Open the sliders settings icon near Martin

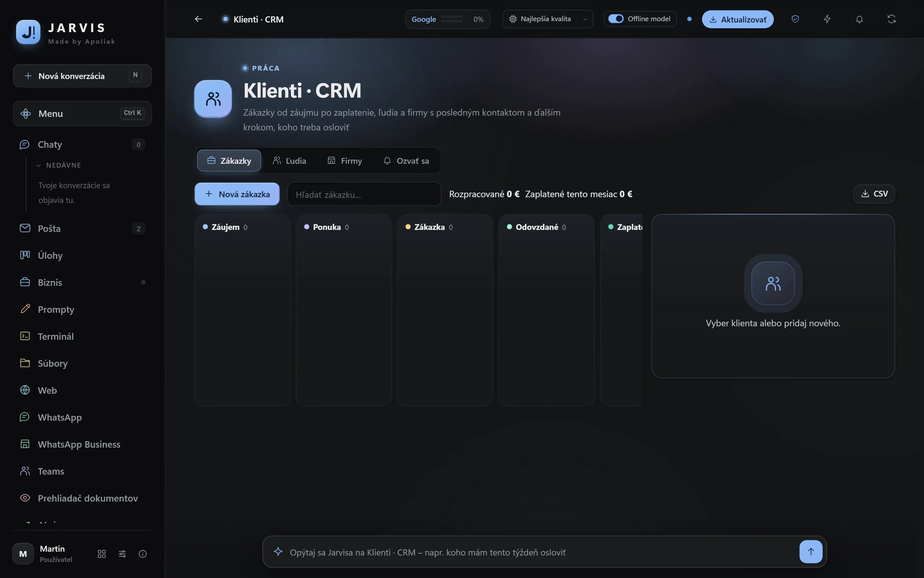click(122, 554)
